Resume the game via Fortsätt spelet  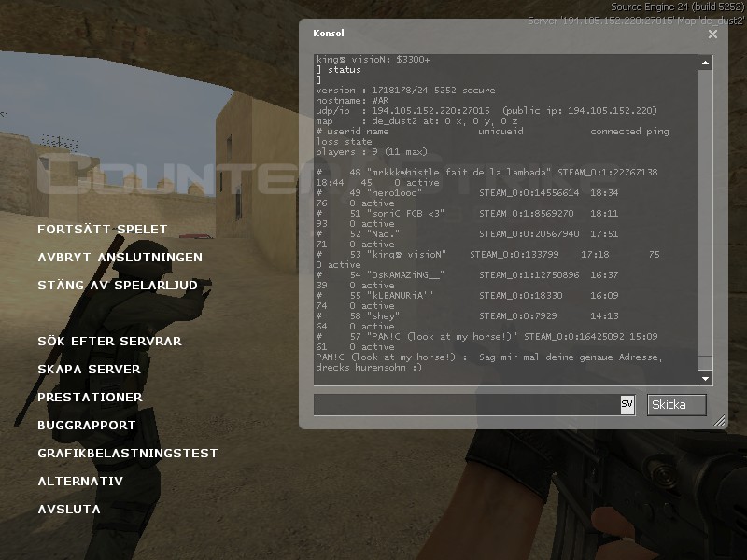pyautogui.click(x=103, y=229)
